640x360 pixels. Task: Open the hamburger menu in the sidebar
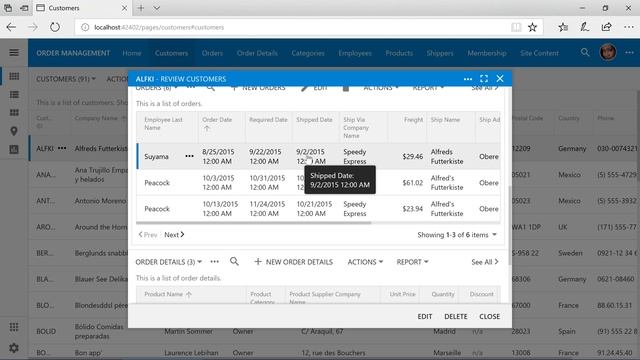pyautogui.click(x=14, y=53)
